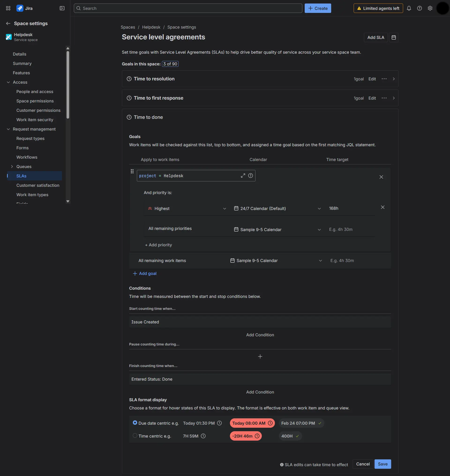
Task: Collapse the sidebar panel icon
Action: click(x=62, y=8)
